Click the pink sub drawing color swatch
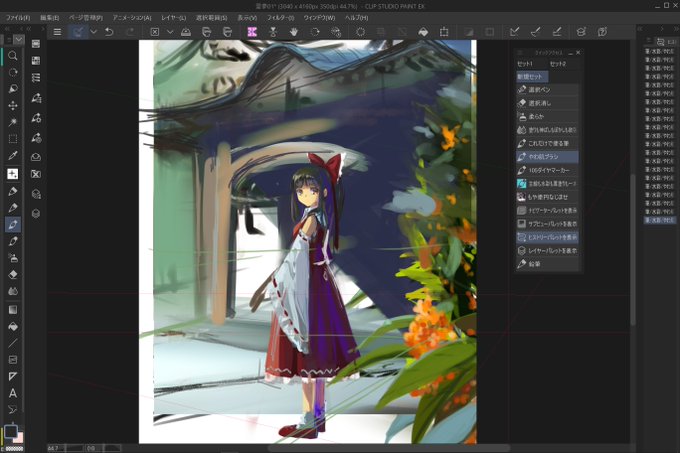 pyautogui.click(x=19, y=438)
